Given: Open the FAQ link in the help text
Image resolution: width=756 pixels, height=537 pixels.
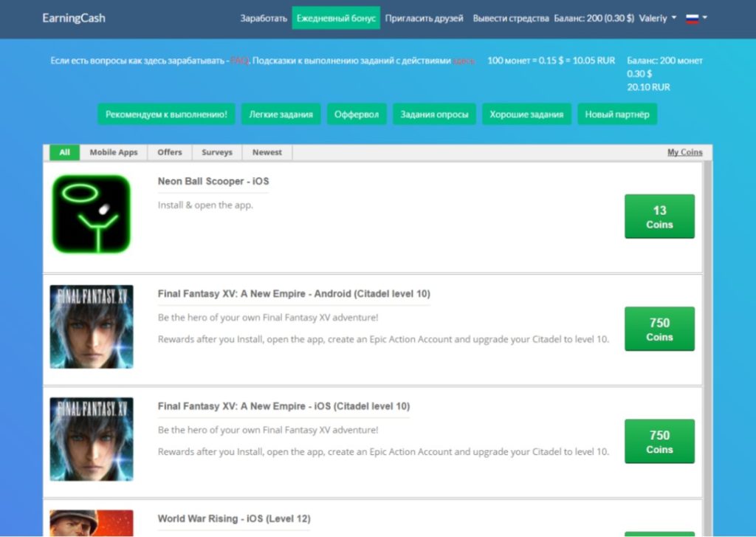Looking at the screenshot, I should (x=240, y=61).
